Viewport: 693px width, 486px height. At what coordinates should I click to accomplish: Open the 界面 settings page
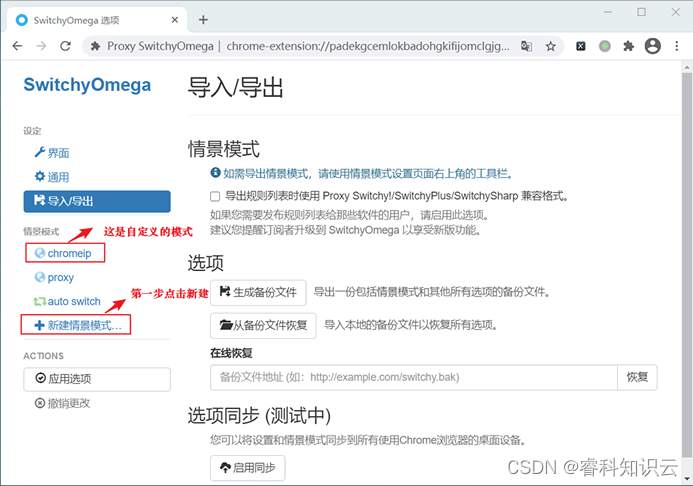click(x=52, y=153)
